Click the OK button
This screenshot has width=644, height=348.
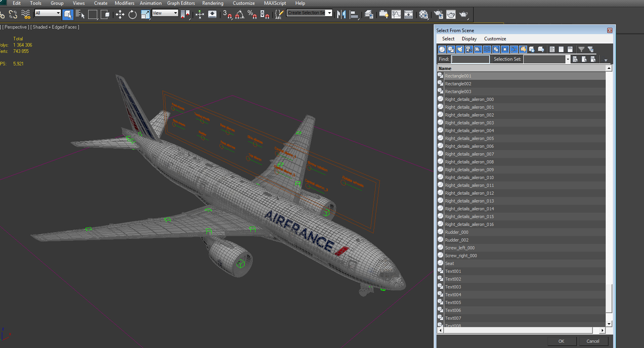(x=561, y=341)
